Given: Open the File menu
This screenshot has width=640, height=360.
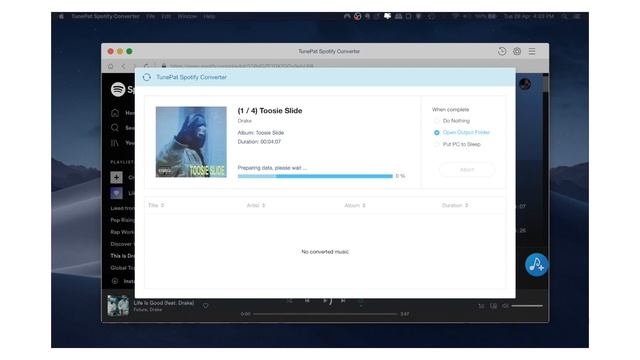Looking at the screenshot, I should [x=151, y=16].
